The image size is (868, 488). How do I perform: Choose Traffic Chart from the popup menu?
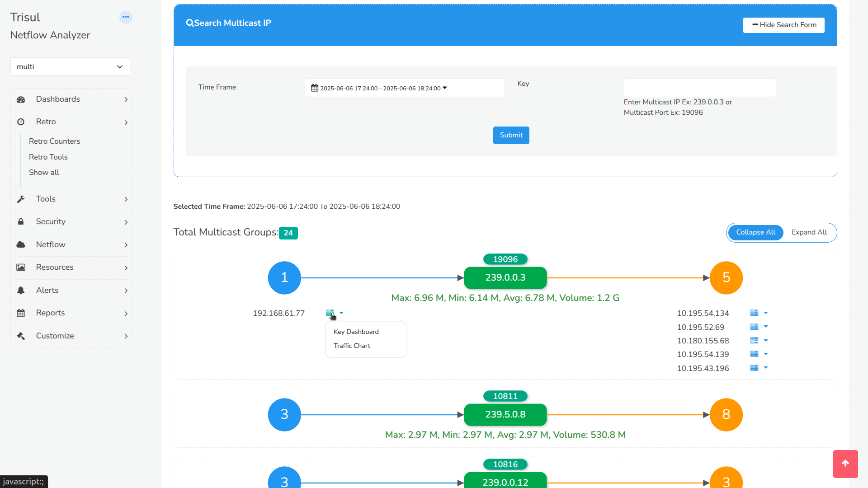click(x=352, y=346)
